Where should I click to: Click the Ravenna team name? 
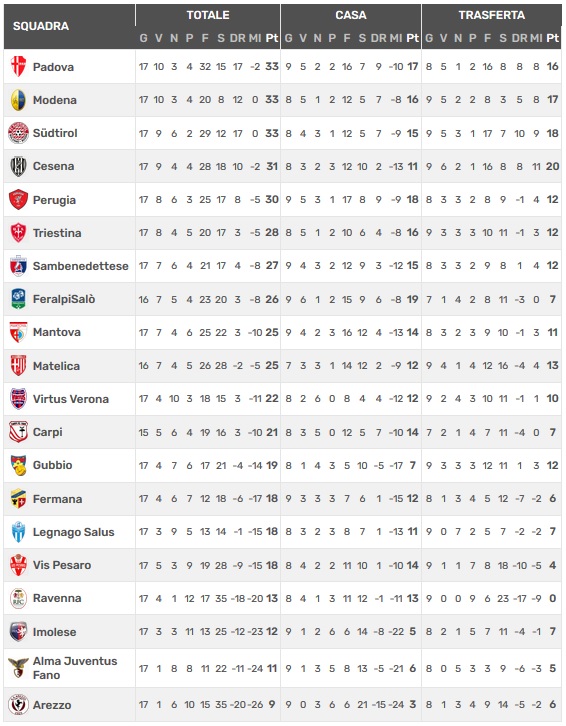click(57, 598)
